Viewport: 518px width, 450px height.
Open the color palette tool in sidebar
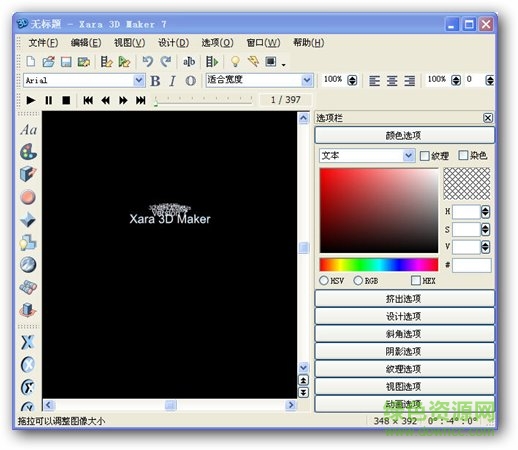click(28, 152)
